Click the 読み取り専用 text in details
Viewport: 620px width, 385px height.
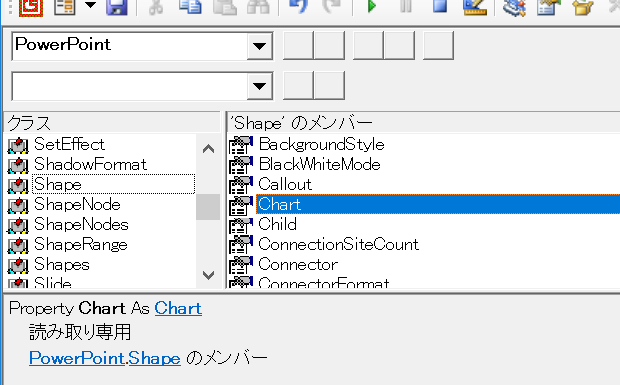point(79,332)
